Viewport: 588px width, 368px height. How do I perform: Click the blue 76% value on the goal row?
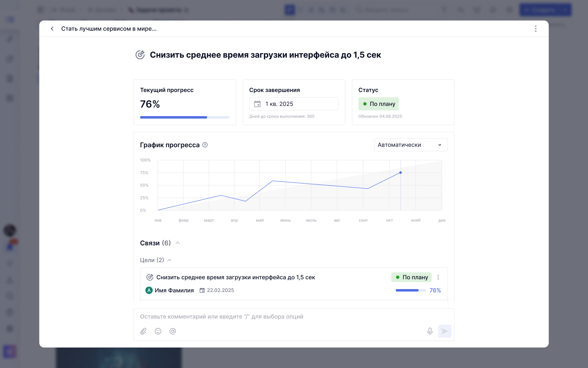coord(435,290)
